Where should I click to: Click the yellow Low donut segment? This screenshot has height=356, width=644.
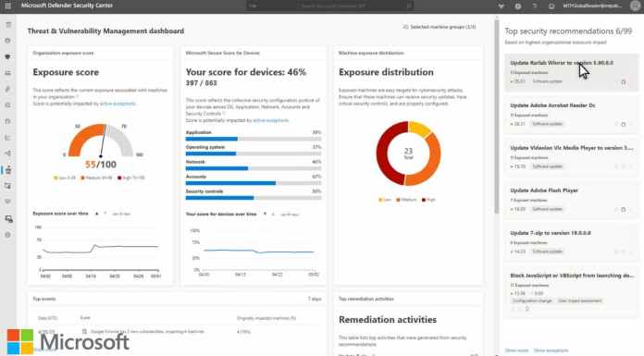(419, 129)
